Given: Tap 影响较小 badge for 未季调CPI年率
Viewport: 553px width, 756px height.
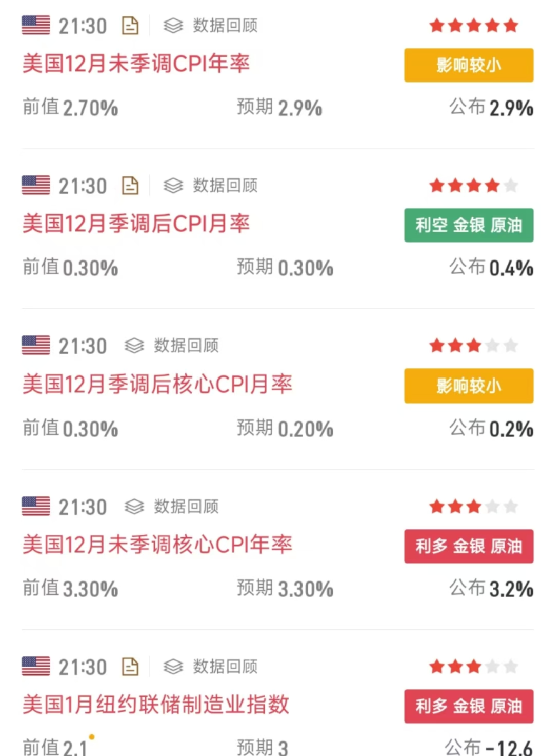Looking at the screenshot, I should pos(469,65).
